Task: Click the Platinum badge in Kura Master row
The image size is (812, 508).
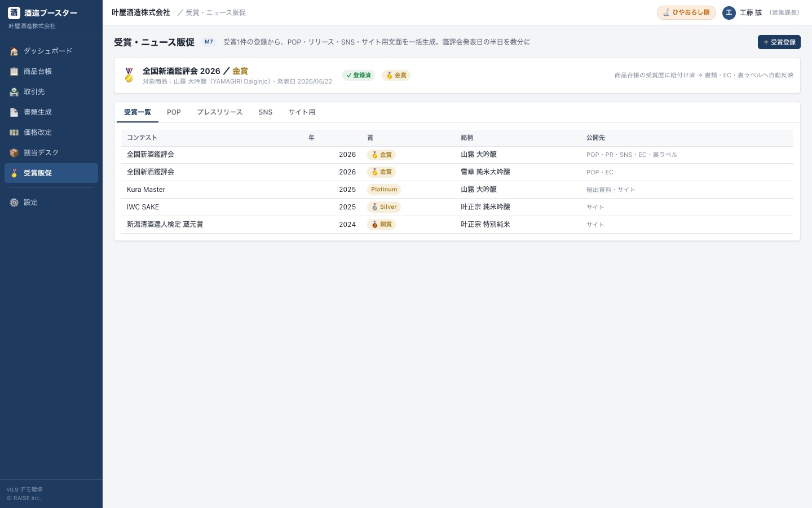Action: (x=384, y=190)
